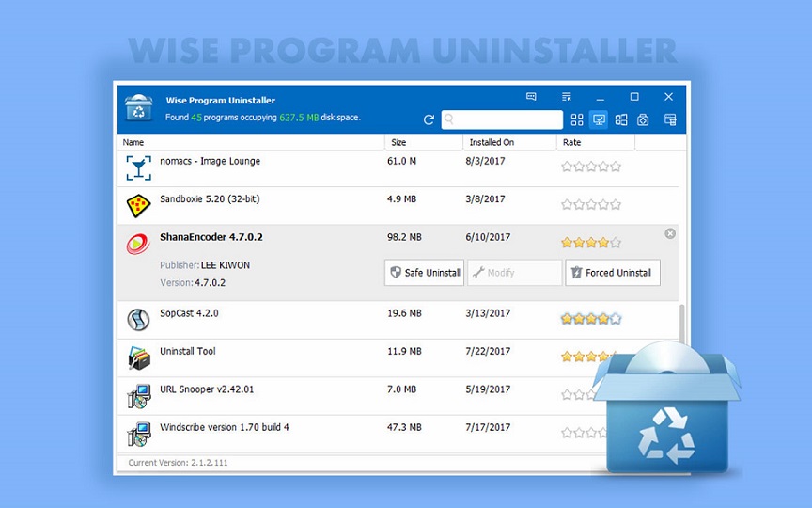Select the Uninstall Tool entry

(187, 352)
